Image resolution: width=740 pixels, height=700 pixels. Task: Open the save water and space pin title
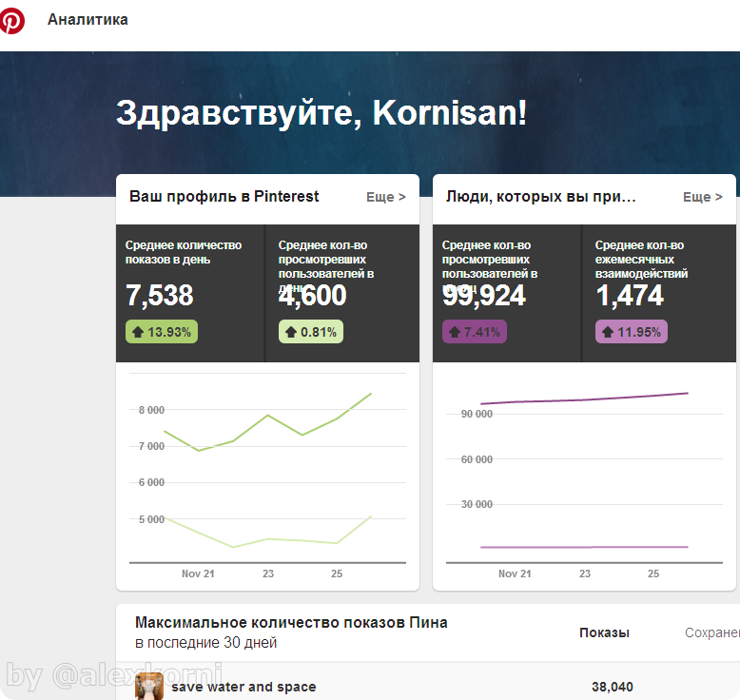point(243,687)
